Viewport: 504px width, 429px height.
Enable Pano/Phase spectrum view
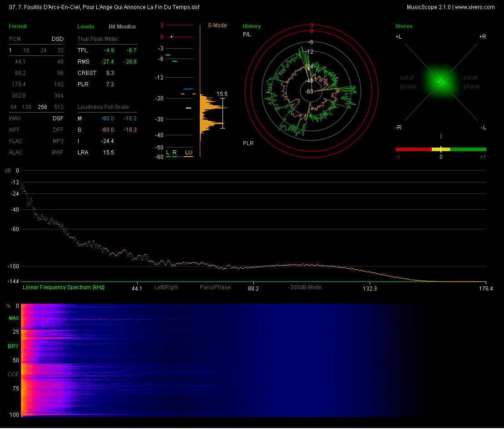point(215,287)
